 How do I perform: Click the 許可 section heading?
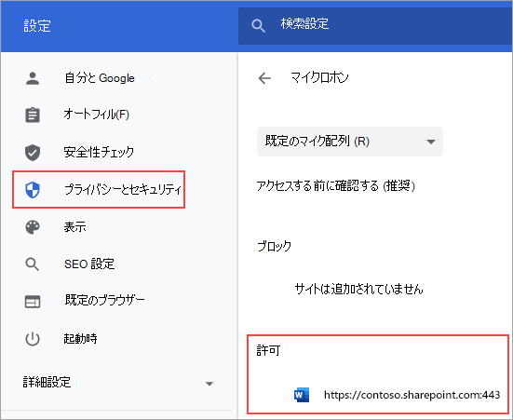tap(268, 350)
